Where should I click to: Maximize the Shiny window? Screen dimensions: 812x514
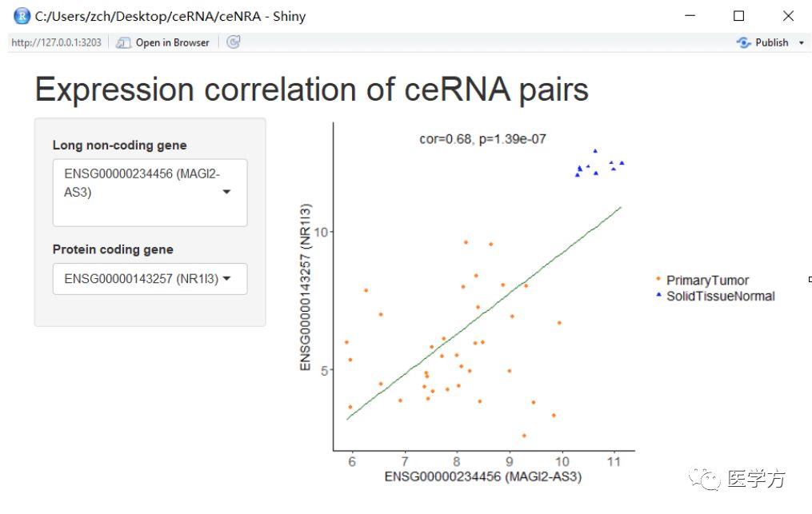[x=739, y=16]
